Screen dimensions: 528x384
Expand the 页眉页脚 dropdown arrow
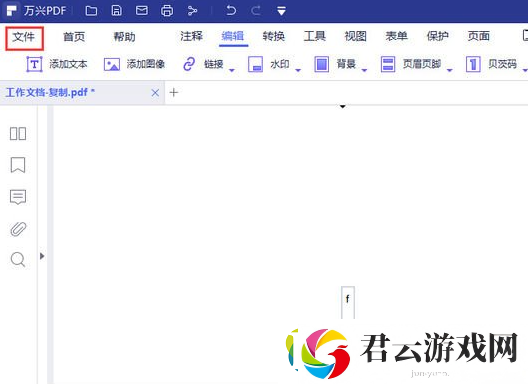coord(450,70)
